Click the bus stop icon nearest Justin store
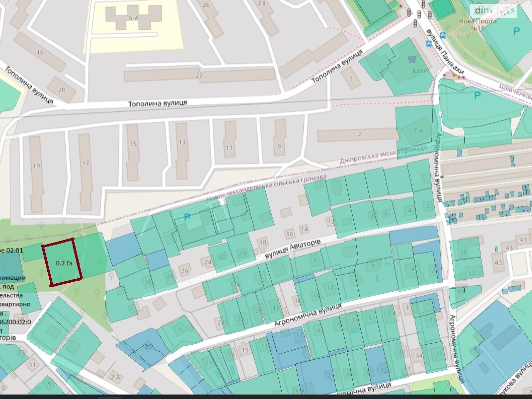The width and height of the screenshot is (532, 399). 429,43
